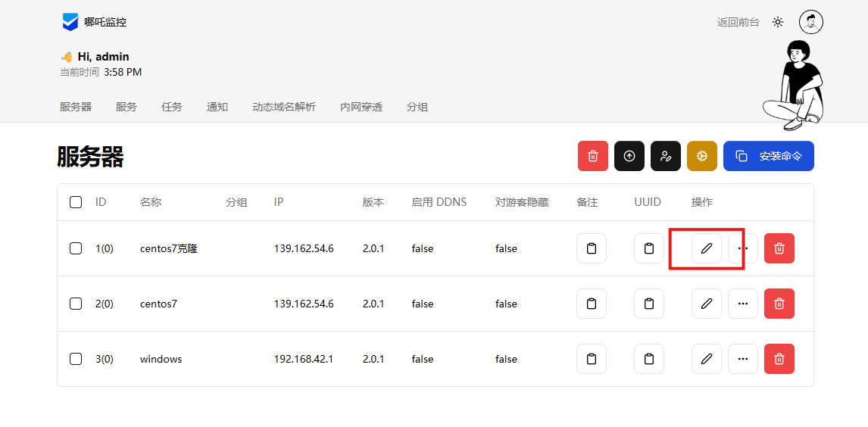Select all servers with header checkbox
Image resolution: width=868 pixels, height=427 pixels.
tap(76, 202)
